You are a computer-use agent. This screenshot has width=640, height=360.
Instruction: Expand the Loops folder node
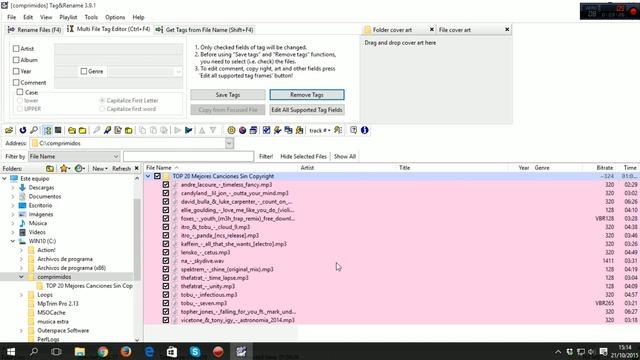(x=21, y=295)
